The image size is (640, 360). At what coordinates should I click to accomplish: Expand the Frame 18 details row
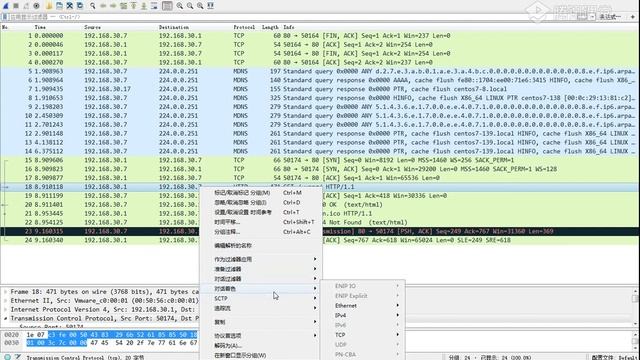(5, 292)
